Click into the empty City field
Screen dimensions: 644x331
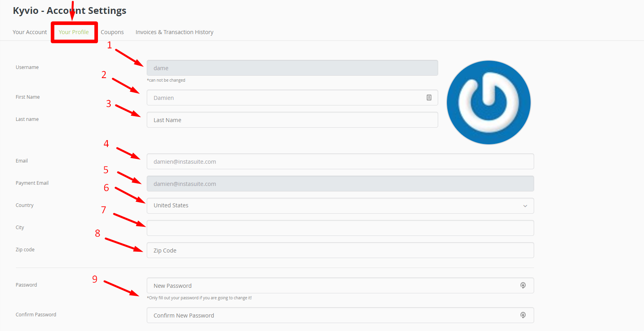(340, 228)
